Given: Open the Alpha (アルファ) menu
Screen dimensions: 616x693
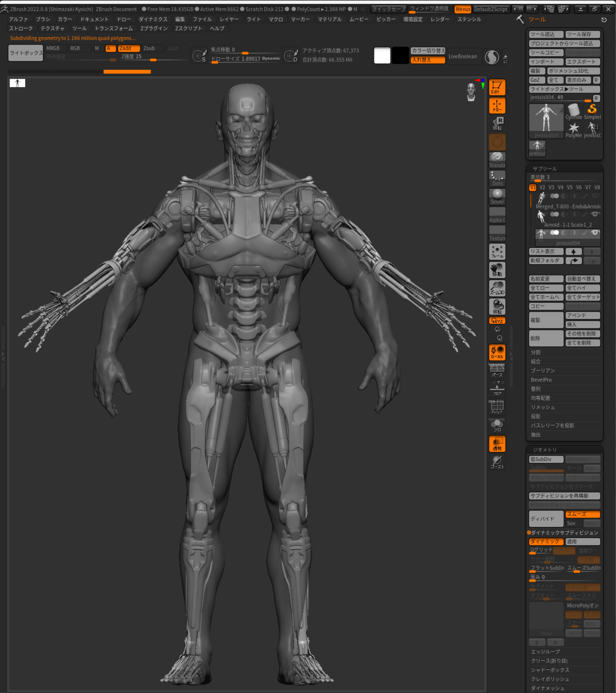Looking at the screenshot, I should (19, 19).
